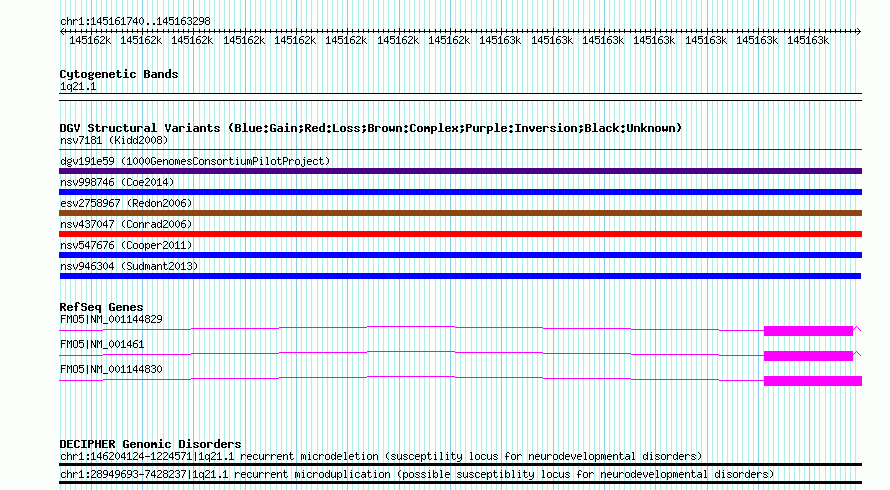Click the magenta exon block of NM_001461
Screen dimensions: 890x490
808,356
